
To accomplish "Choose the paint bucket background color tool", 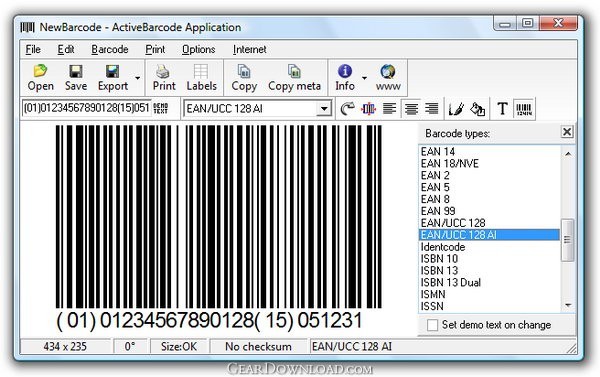I will 477,109.
